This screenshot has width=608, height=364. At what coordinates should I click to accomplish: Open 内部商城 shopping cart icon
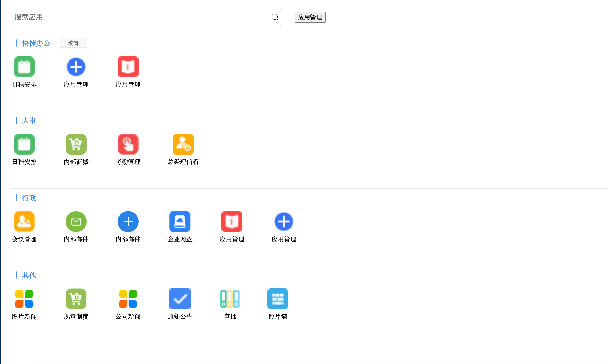(76, 144)
